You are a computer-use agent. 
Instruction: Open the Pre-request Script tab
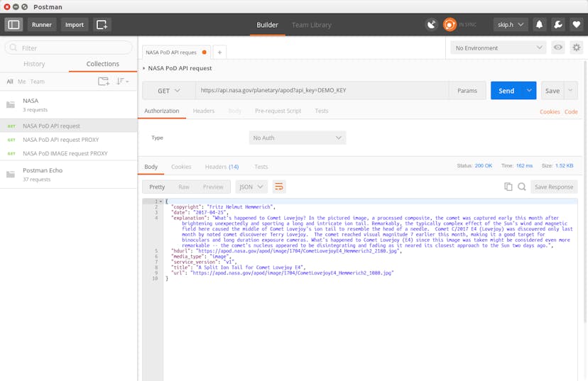278,111
